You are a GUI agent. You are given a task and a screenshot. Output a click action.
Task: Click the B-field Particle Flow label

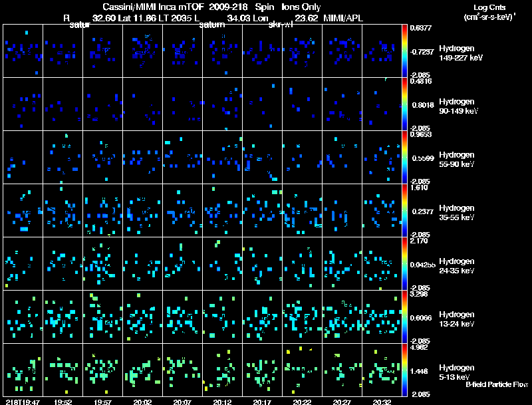click(497, 384)
